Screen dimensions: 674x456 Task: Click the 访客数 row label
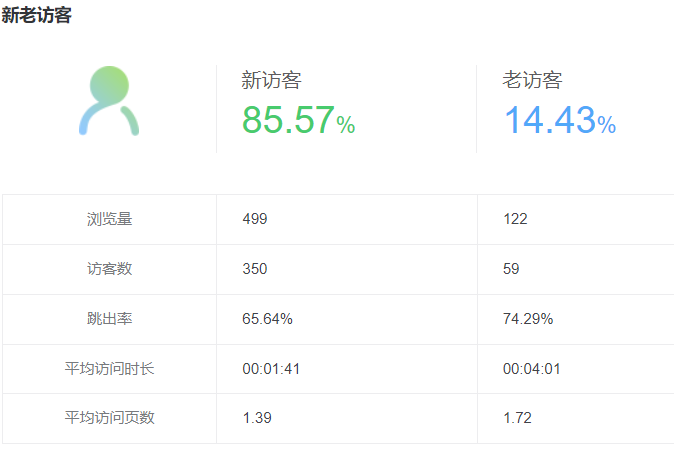coord(109,269)
